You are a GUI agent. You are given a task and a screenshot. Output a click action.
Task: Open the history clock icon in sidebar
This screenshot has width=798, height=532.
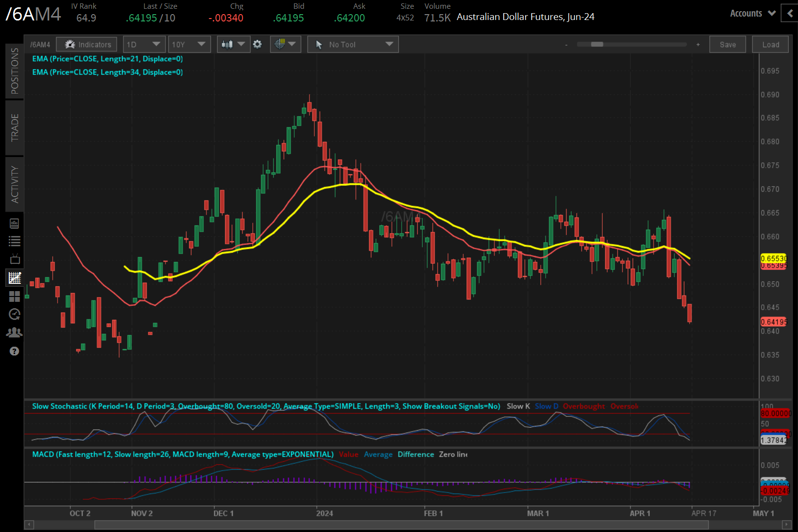[x=15, y=314]
